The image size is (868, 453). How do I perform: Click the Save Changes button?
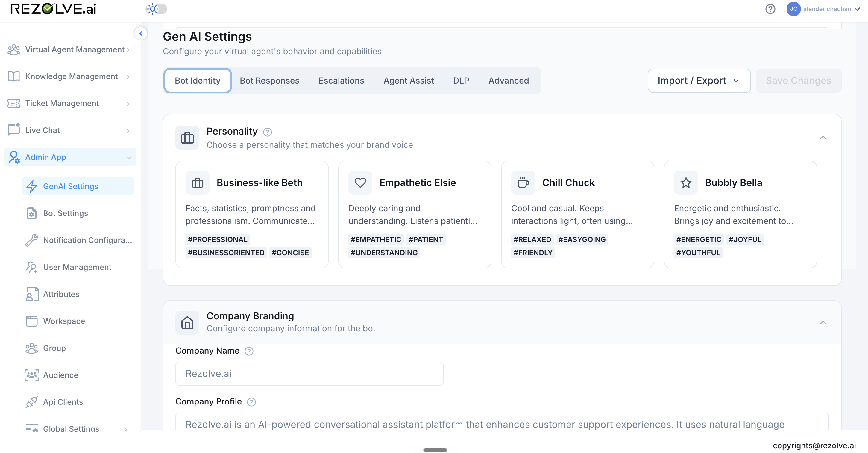click(x=798, y=81)
